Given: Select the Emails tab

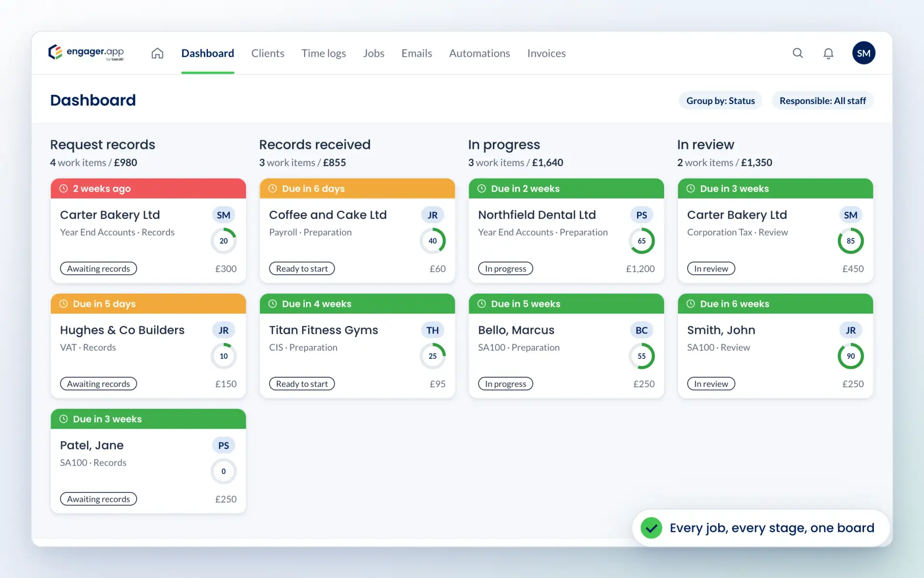Looking at the screenshot, I should 417,53.
